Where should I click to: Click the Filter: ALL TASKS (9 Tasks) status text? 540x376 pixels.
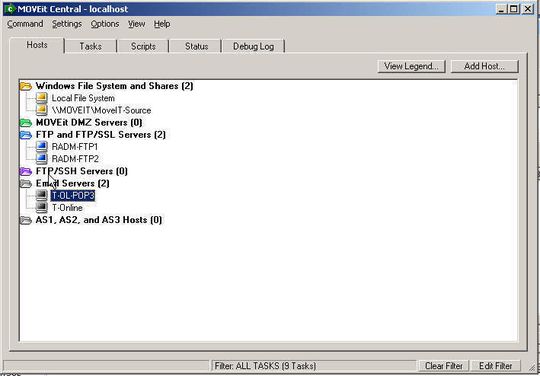[265, 366]
